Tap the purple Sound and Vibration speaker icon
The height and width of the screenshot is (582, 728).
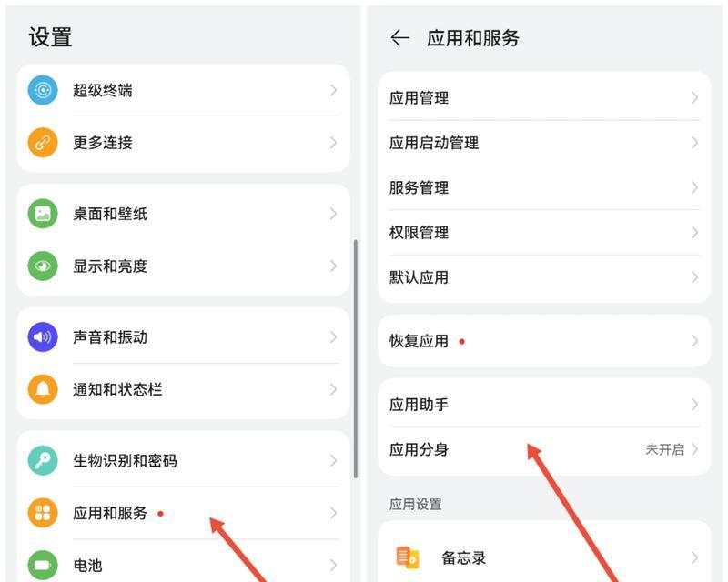click(x=43, y=337)
